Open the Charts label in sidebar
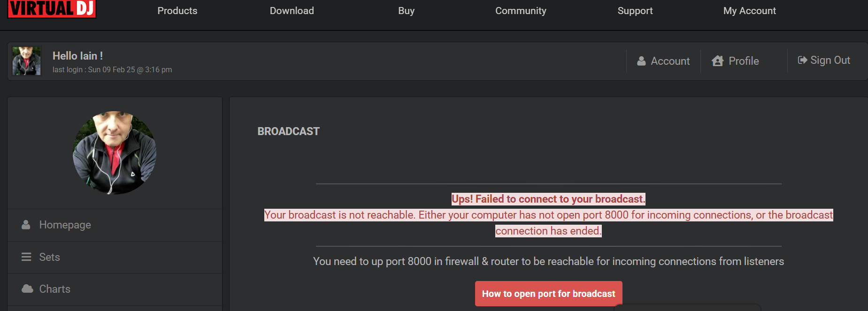This screenshot has height=311, width=868. click(x=55, y=289)
